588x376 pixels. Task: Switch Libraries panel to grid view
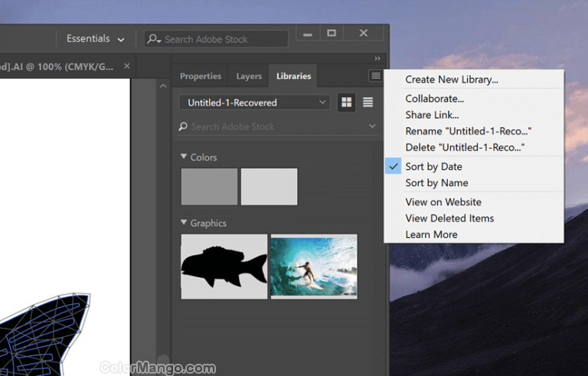(346, 103)
